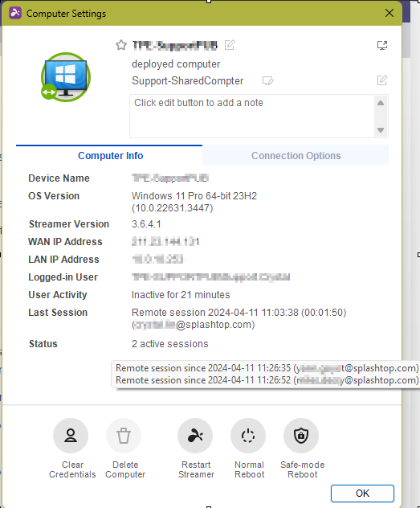
Task: Switch to Connection Options tab
Action: pyautogui.click(x=296, y=155)
